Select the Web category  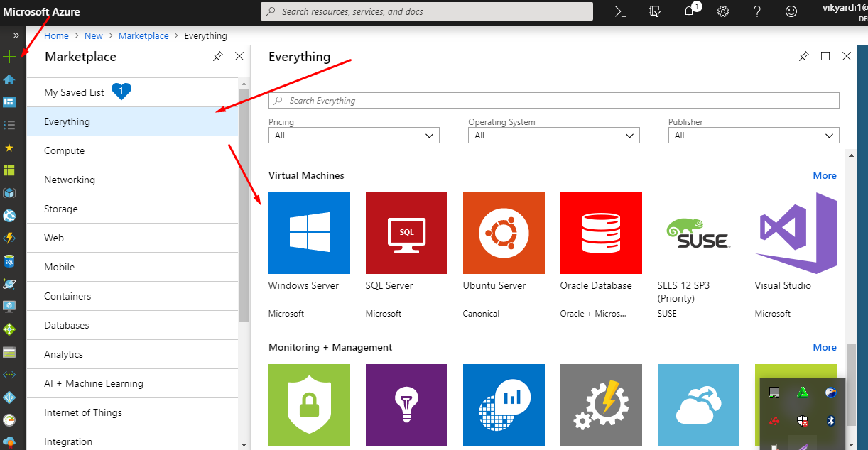(x=132, y=238)
